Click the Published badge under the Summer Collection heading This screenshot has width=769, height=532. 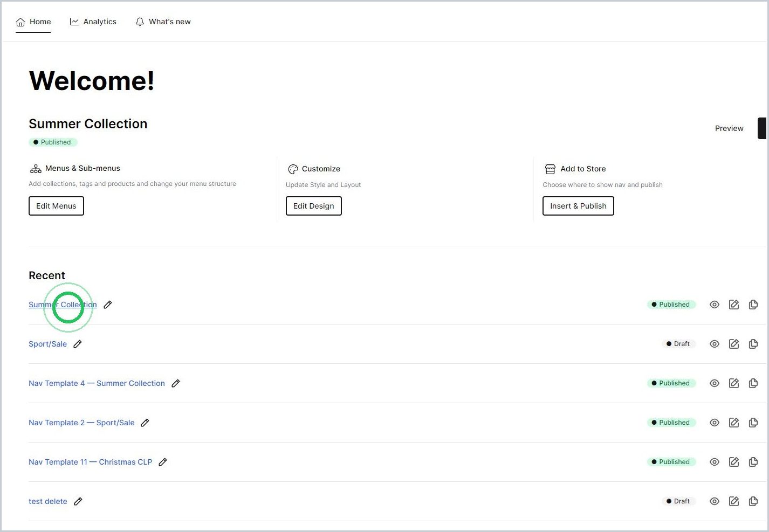53,142
